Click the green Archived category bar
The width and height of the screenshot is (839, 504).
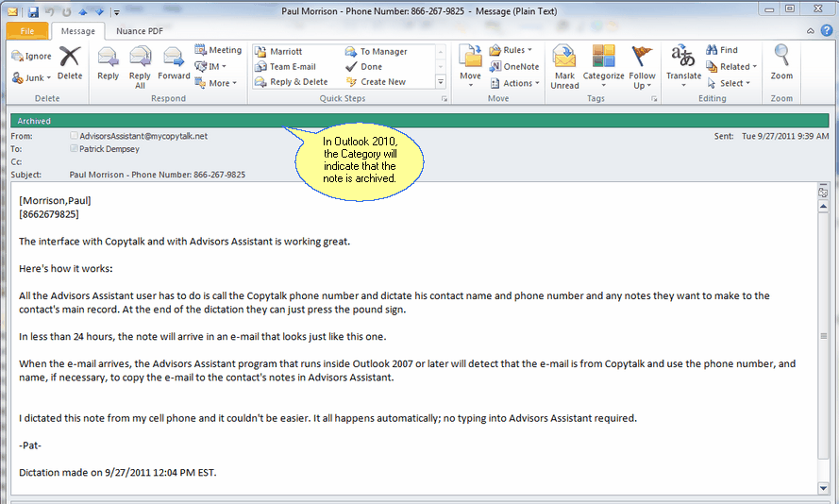(x=419, y=121)
